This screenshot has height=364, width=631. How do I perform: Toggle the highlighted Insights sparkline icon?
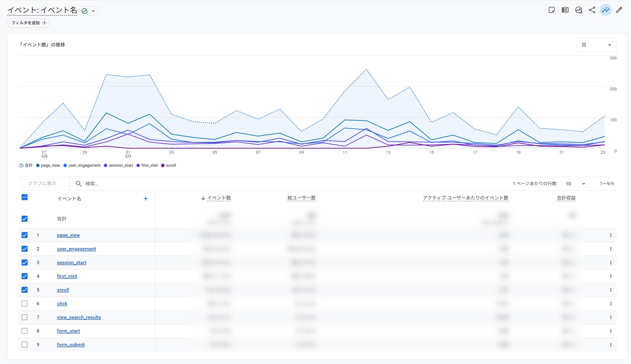click(605, 10)
